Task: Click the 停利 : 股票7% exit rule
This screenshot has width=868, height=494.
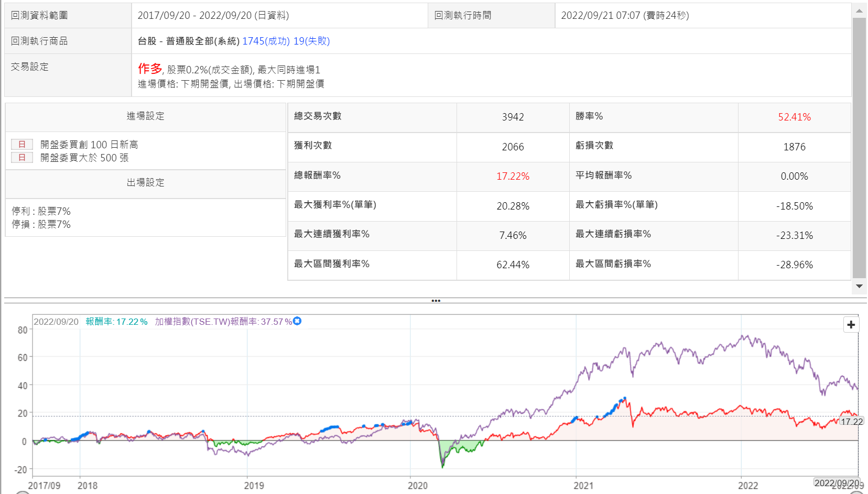Action: pyautogui.click(x=41, y=211)
